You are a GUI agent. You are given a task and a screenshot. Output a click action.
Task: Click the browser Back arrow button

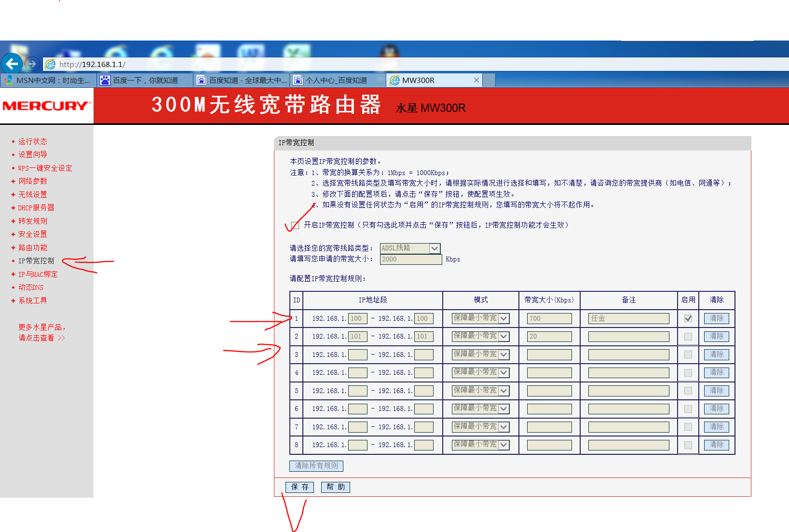click(12, 64)
